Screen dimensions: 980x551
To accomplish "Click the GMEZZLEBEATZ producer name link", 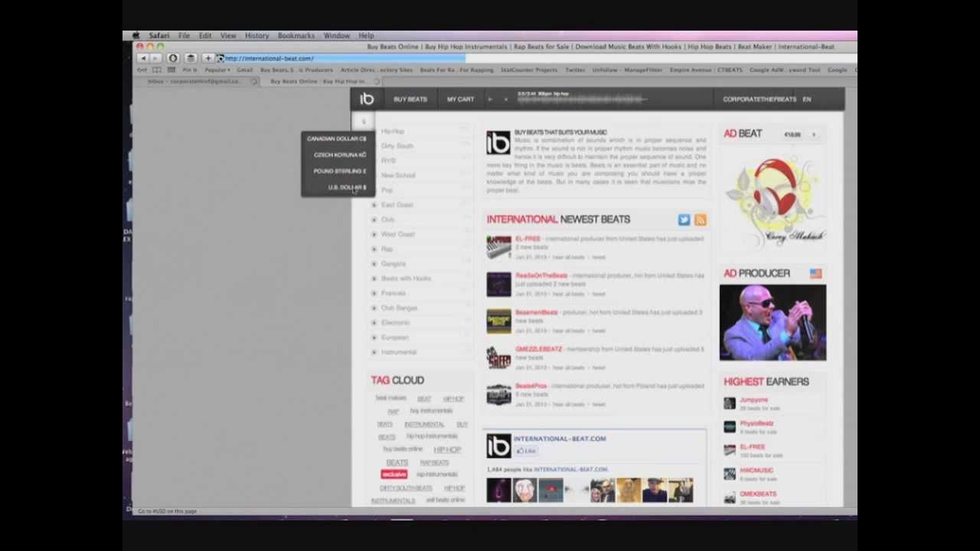I will [538, 349].
